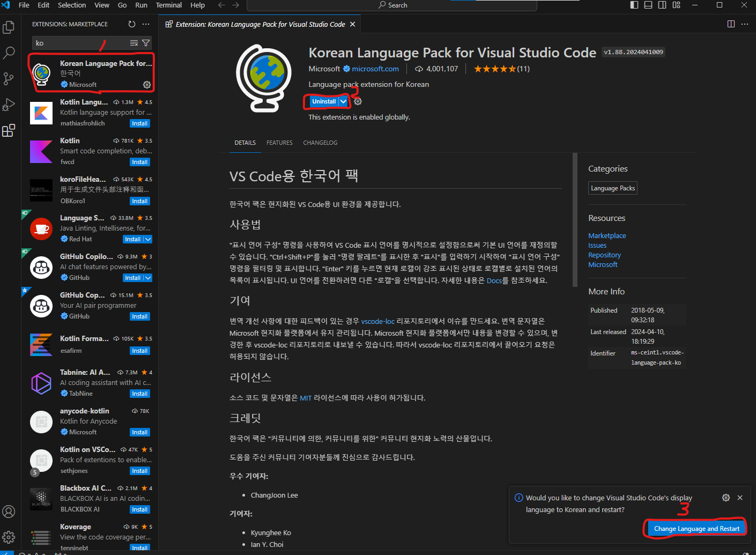Toggle secondary side bar layout icon

click(x=662, y=5)
